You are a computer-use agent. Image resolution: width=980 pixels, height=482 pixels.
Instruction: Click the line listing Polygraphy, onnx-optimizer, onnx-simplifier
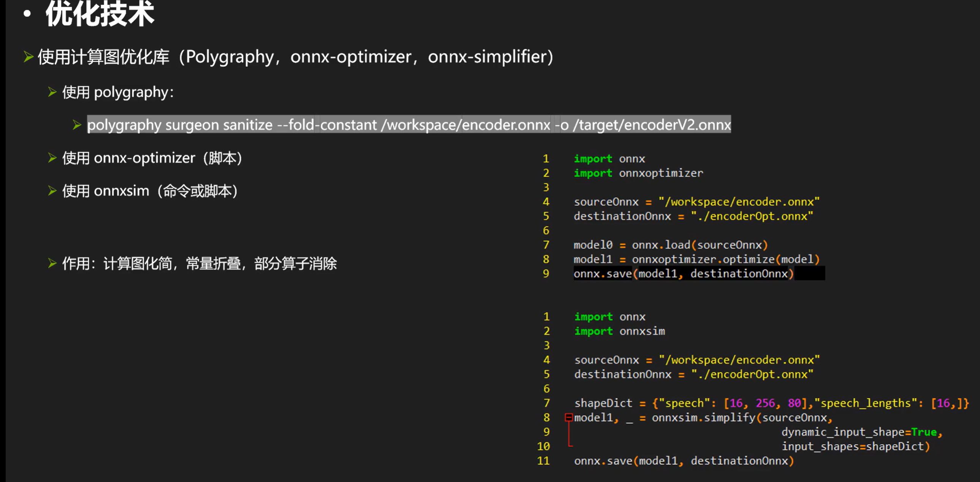[x=295, y=57]
